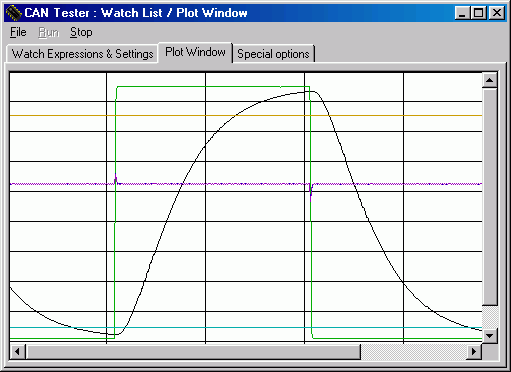Click the CAN Tester chip icon in title bar
Screen dimensions: 511x372
[14, 13]
